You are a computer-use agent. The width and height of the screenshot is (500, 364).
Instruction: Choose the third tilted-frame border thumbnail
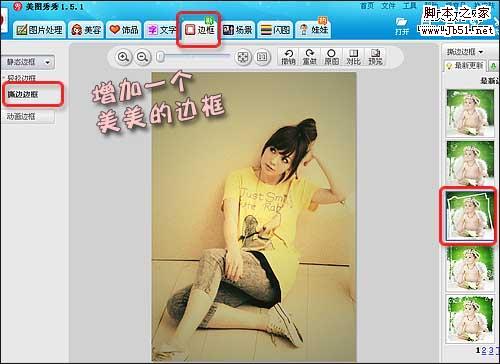click(x=470, y=215)
